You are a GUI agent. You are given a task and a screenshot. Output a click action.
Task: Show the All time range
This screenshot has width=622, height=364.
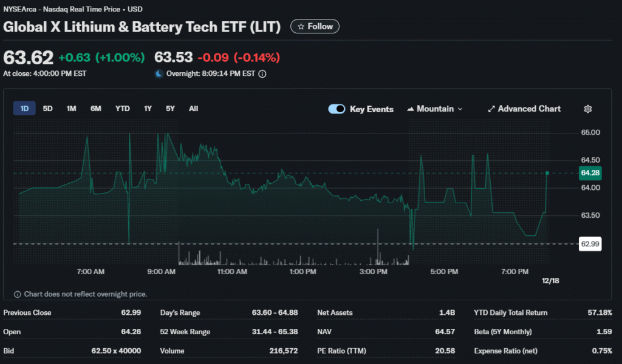point(193,109)
